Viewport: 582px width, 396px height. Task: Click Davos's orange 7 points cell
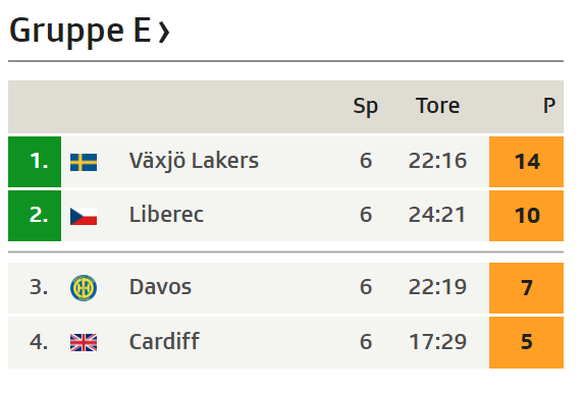526,288
